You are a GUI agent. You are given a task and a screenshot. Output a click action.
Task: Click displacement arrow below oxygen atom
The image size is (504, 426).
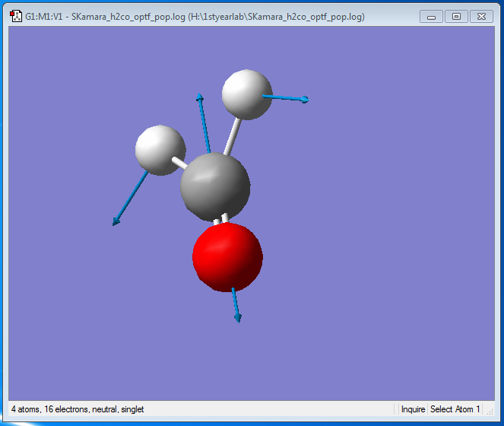pyautogui.click(x=236, y=305)
